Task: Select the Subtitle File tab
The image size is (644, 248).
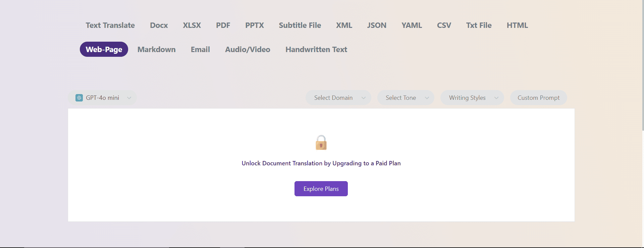Action: (300, 25)
